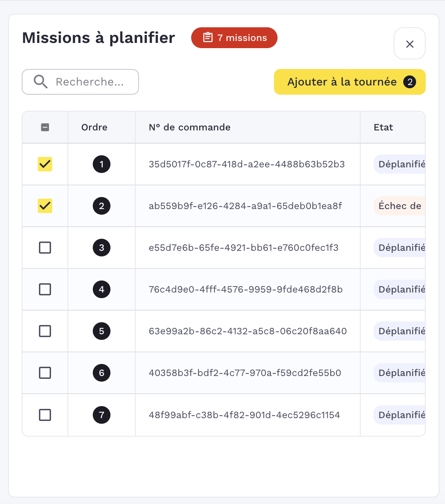This screenshot has width=445, height=504.
Task: Click the magnifying glass search icon
Action: point(41,82)
